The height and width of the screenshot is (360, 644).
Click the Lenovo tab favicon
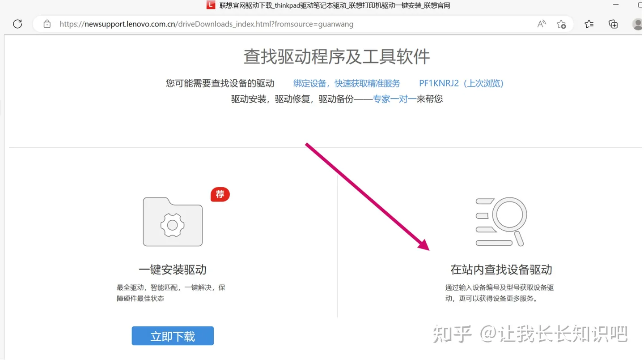coord(211,5)
